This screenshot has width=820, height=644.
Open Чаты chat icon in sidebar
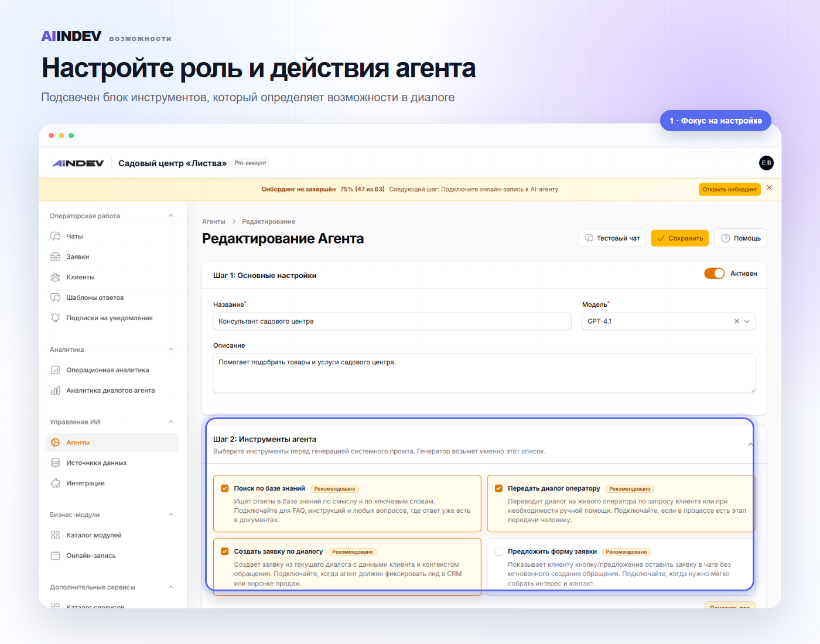click(x=56, y=237)
